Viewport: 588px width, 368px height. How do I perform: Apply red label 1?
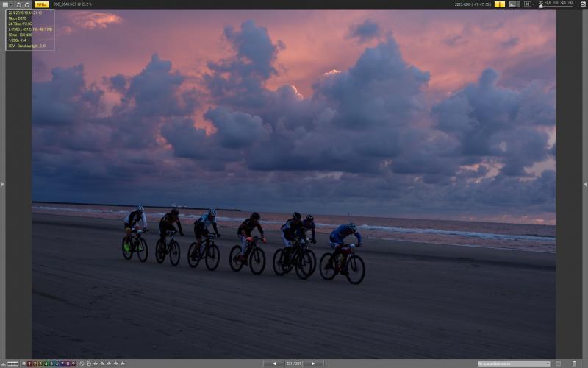[x=29, y=364]
